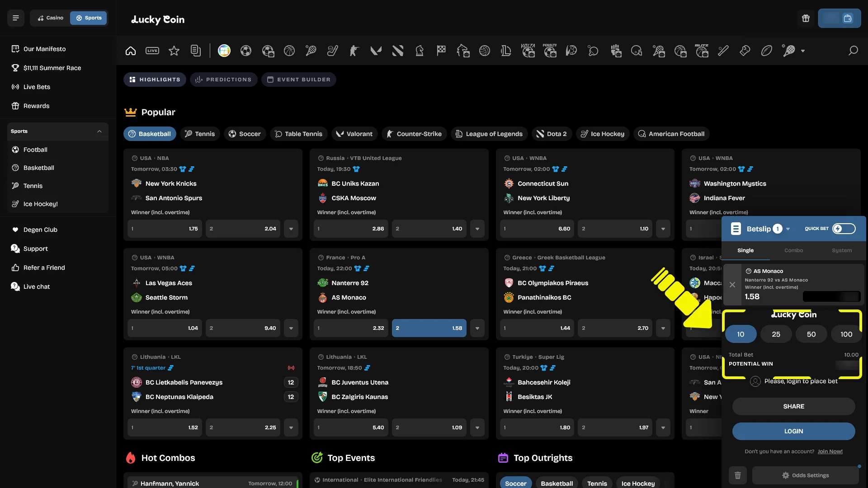Select the Dota 2 icon in toolbar
The width and height of the screenshot is (868, 488).
398,51
